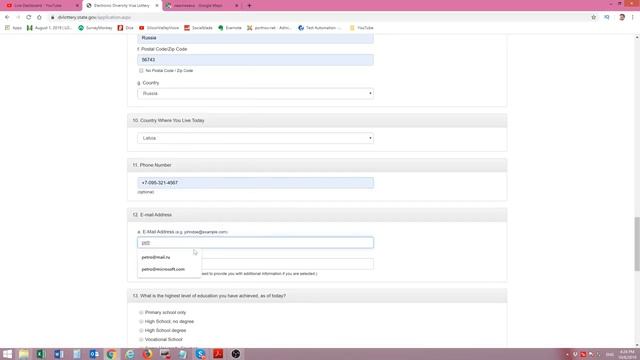Open the browser home page icon
The height and width of the screenshot is (360, 640).
[x=39, y=18]
